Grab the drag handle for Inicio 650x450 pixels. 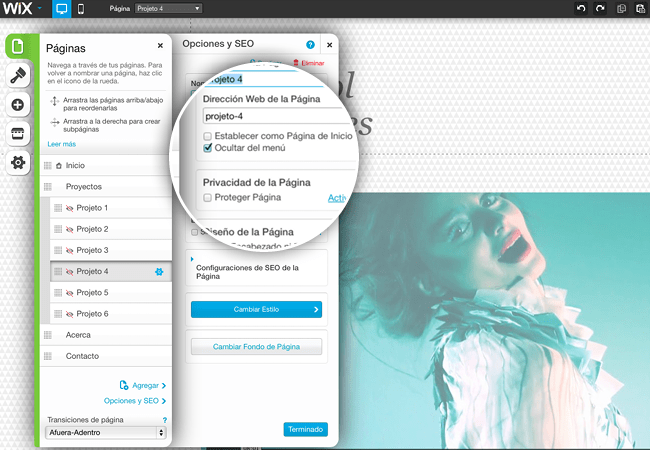[48, 166]
